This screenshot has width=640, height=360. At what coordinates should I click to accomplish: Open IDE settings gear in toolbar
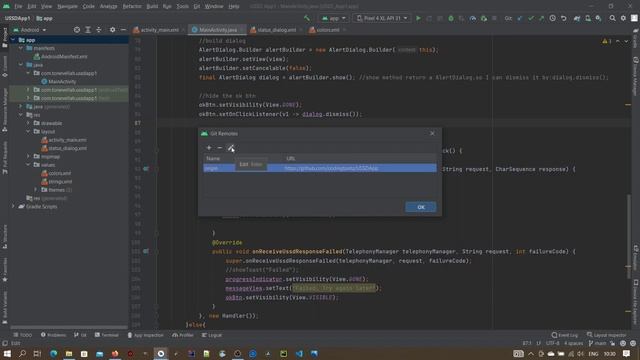[x=623, y=18]
